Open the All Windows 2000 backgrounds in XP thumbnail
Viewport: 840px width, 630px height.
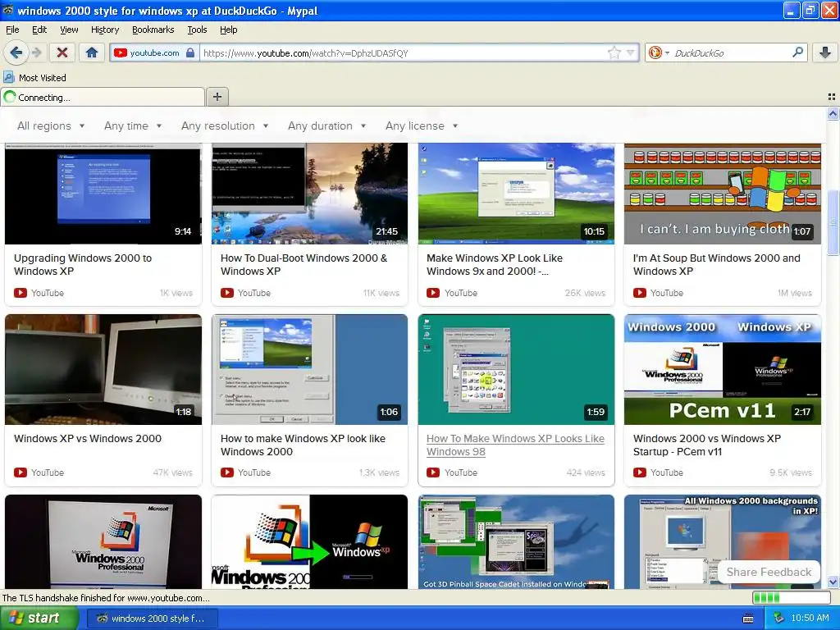pos(722,541)
